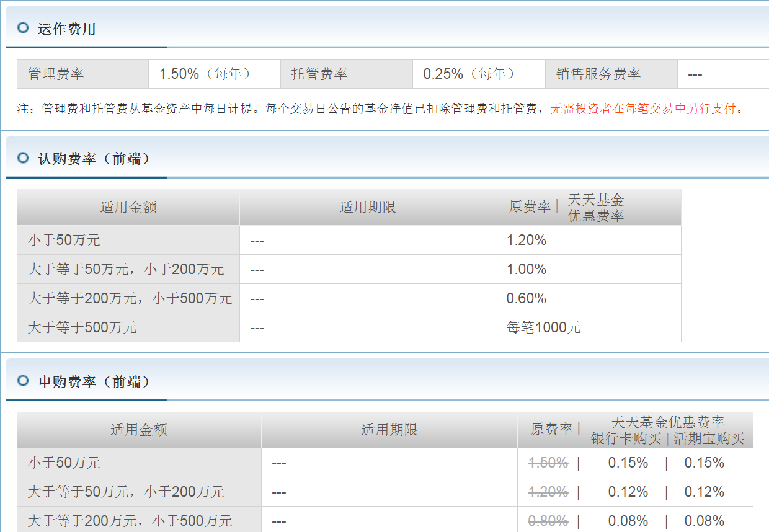Click the 管理费率 label cell
Viewport: 769px width, 532px height.
point(56,74)
